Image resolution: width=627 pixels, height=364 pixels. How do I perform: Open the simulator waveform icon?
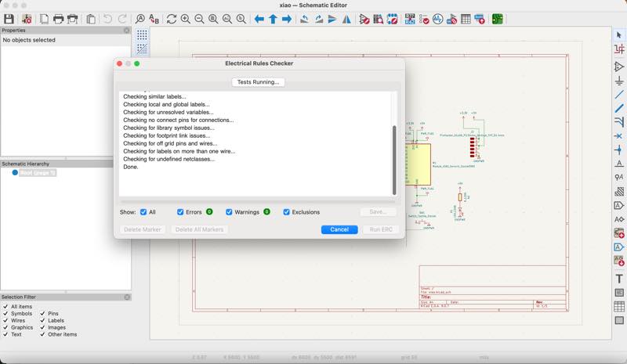click(438, 19)
